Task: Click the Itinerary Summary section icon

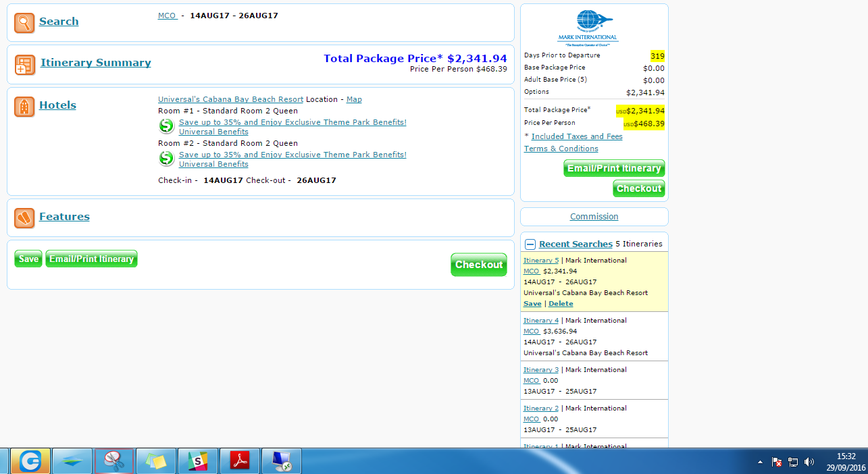Action: [25, 65]
